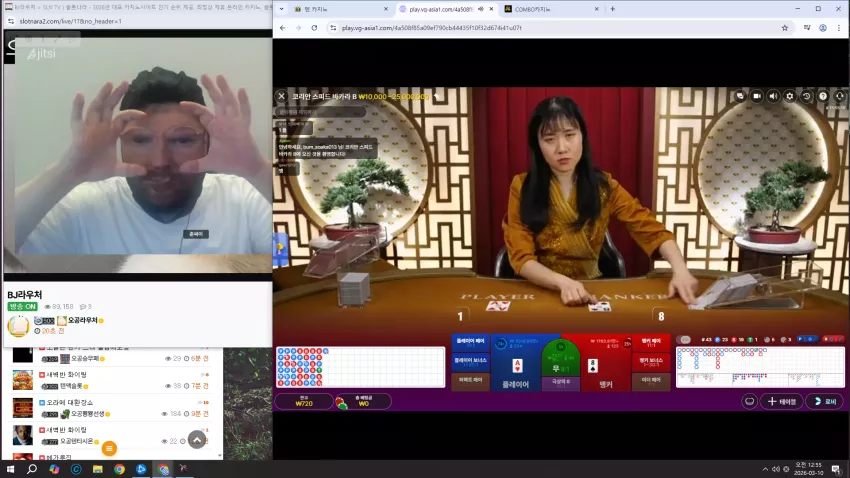Open the orange floating menu button
The width and height of the screenshot is (850, 478).
[x=109, y=448]
